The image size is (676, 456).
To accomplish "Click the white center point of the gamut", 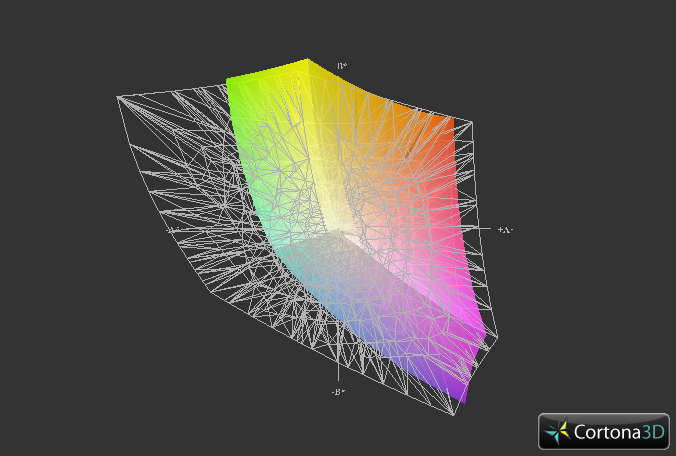I will click(342, 232).
